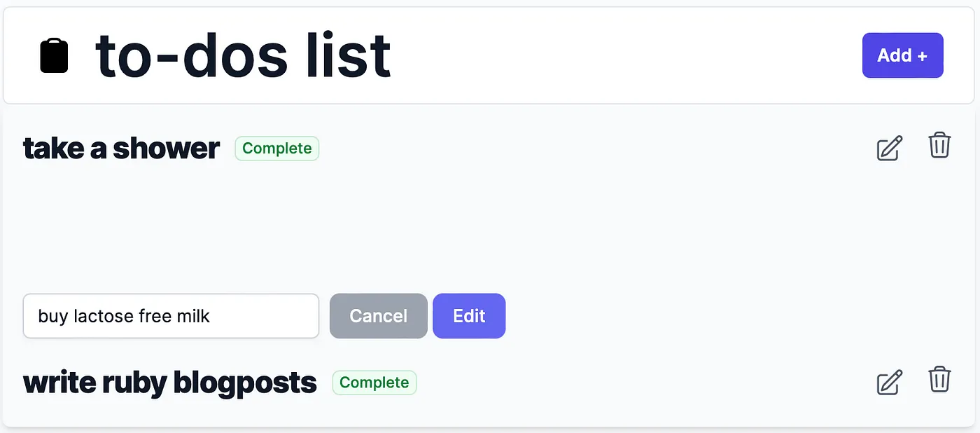980x433 pixels.
Task: Click the to-dos list heading
Action: (243, 55)
